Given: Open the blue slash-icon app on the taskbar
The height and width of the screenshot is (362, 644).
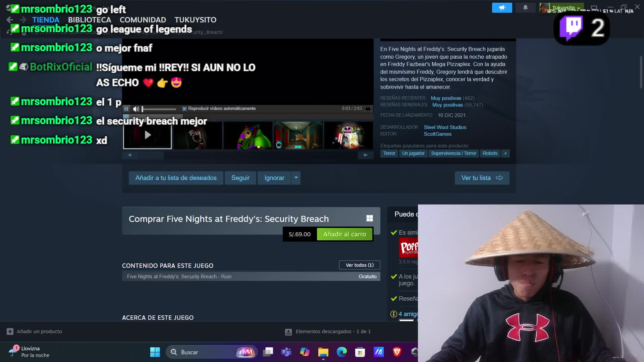Looking at the screenshot, I should (379, 352).
